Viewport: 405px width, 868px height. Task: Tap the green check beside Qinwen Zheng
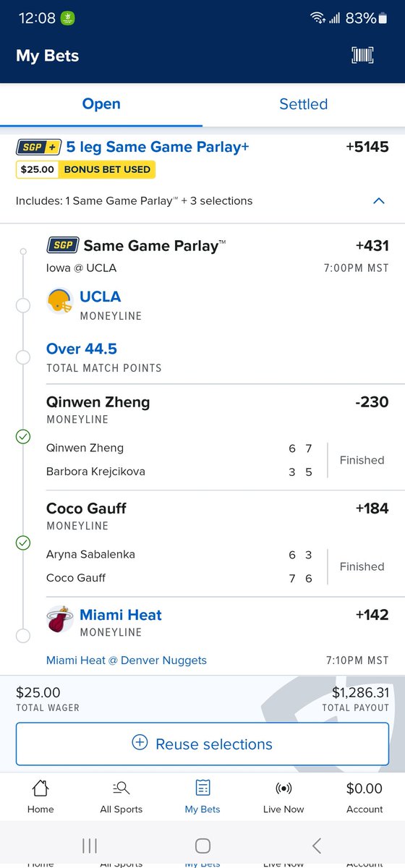coord(23,437)
